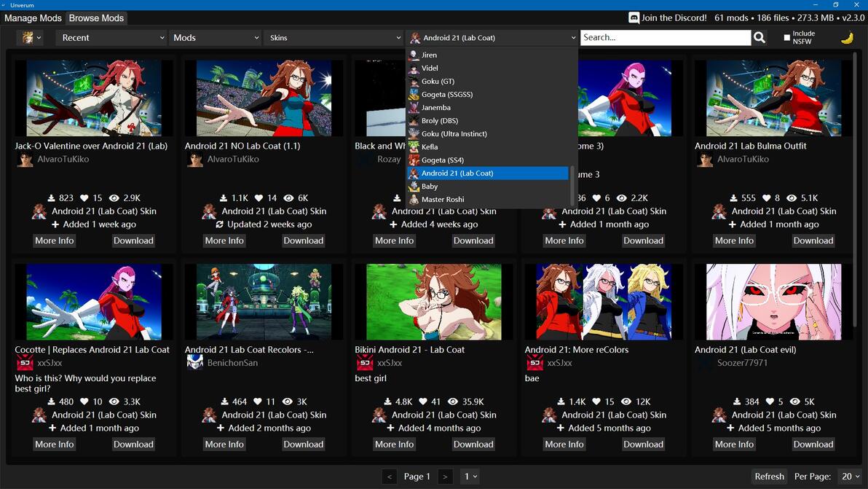Select Broly (DBS) from the character list
Screen dimensions: 868x489
[x=488, y=121]
